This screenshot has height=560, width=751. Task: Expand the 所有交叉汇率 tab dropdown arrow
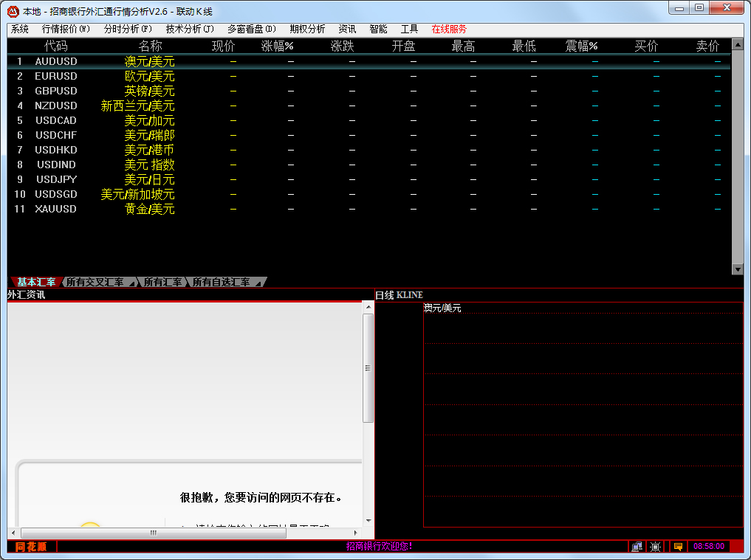131,283
